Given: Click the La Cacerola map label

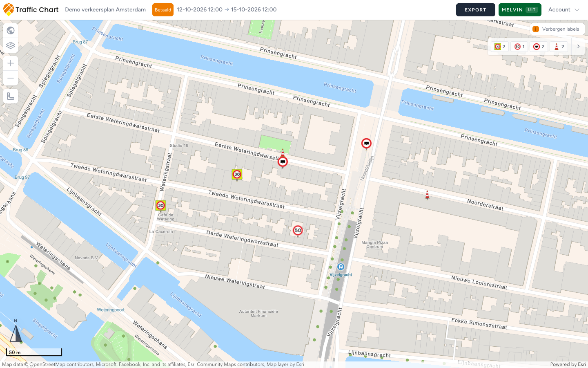Looking at the screenshot, I should point(161,231).
